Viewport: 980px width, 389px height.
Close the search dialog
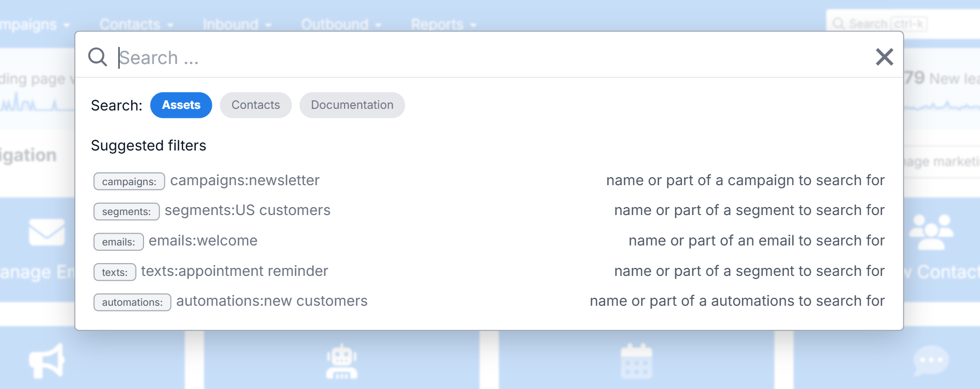tap(884, 57)
